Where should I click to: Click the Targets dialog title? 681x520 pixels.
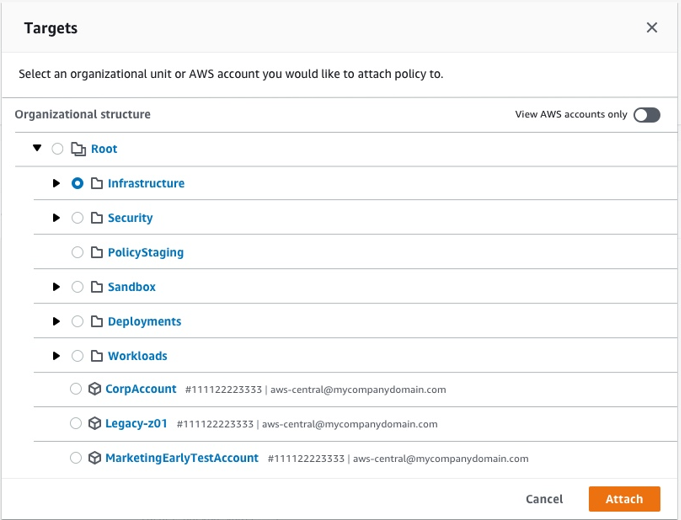pos(51,28)
